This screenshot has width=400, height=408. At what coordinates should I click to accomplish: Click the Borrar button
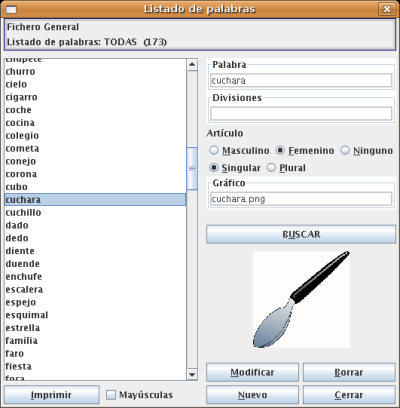tap(349, 372)
